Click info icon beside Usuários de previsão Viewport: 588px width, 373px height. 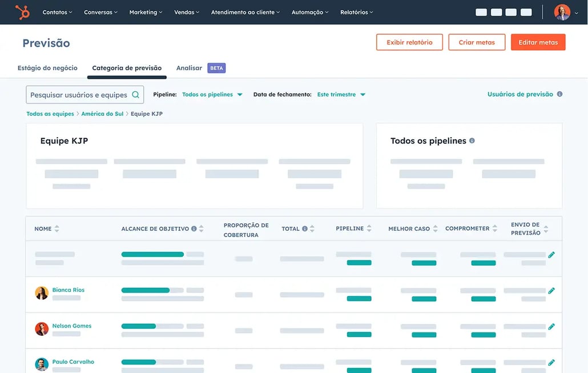pos(559,94)
